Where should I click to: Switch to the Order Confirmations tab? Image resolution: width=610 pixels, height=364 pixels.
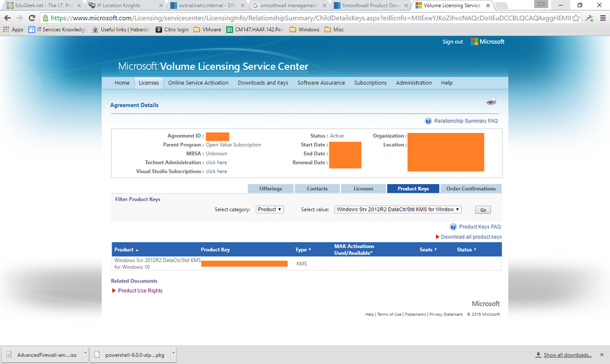coord(471,188)
